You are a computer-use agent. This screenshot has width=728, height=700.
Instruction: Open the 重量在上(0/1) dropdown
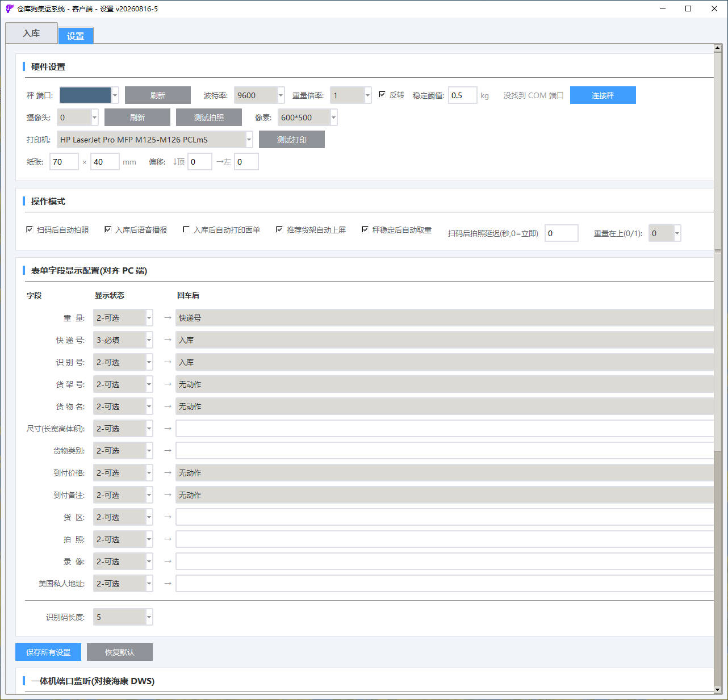pyautogui.click(x=665, y=233)
